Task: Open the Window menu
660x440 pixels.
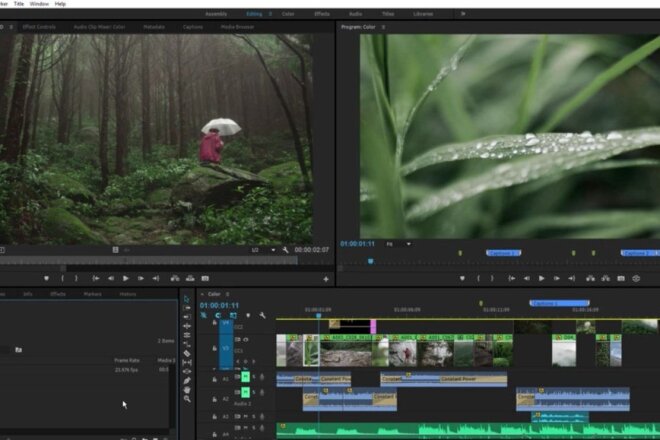Action: pyautogui.click(x=39, y=4)
